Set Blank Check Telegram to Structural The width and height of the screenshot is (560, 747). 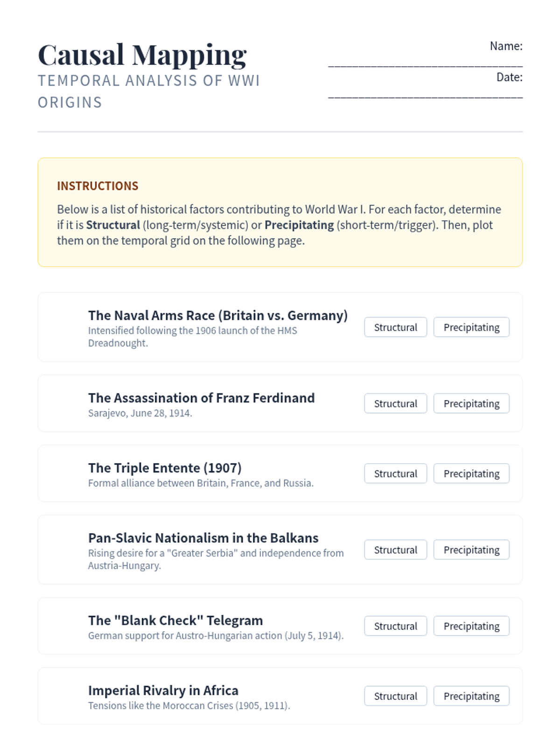point(395,626)
